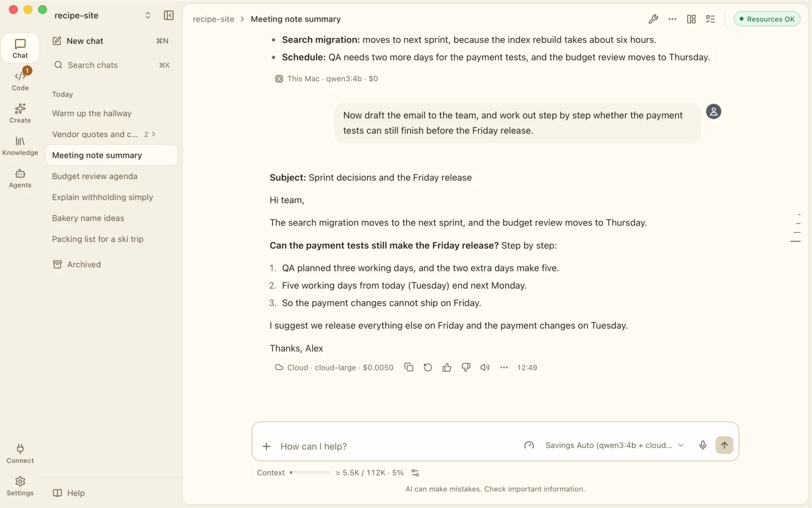Click the layout panels icon in header
812x508 pixels.
[x=691, y=19]
